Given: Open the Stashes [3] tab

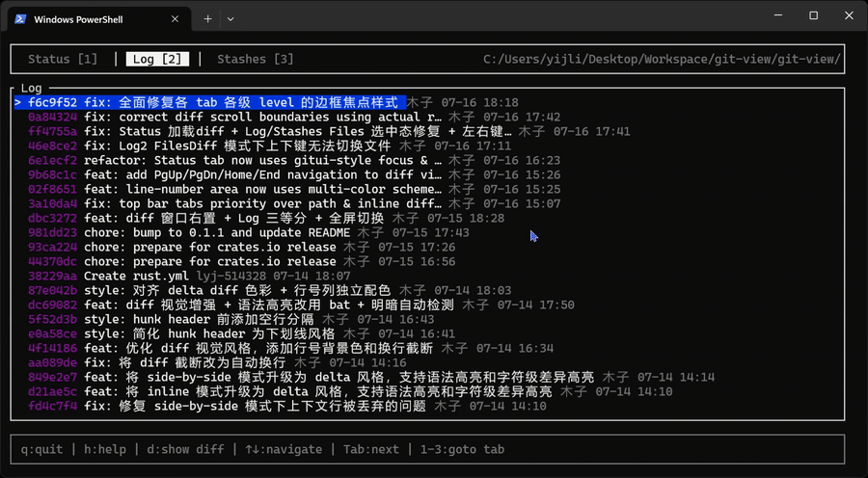Looking at the screenshot, I should [256, 59].
